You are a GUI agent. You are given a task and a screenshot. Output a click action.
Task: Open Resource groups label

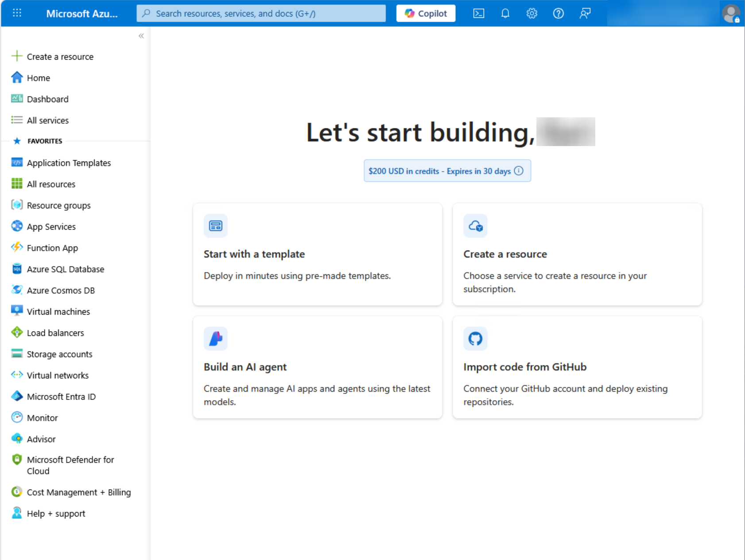[59, 205]
